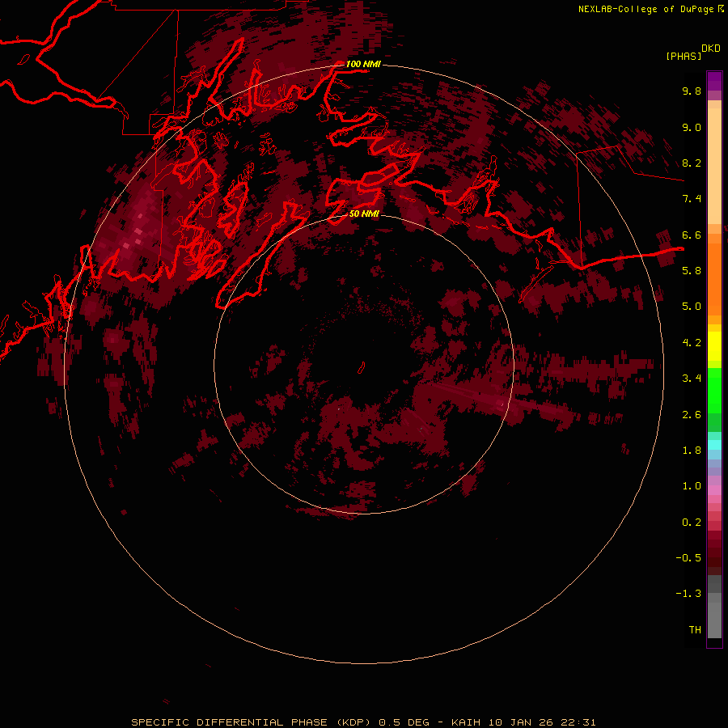This screenshot has height=728, width=728.
Task: Click the 2.6 value on the color scale
Action: (692, 415)
